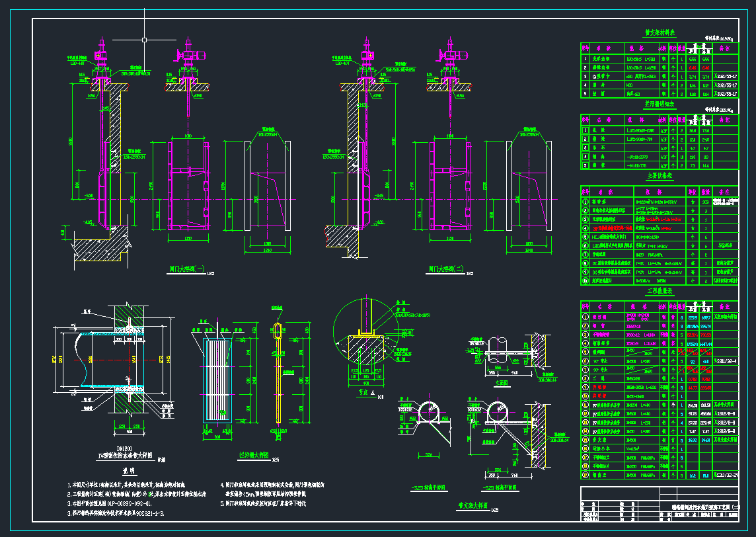This screenshot has width=756, height=537.
Task: Click the circled number 1 in equipment table
Action: click(x=586, y=202)
